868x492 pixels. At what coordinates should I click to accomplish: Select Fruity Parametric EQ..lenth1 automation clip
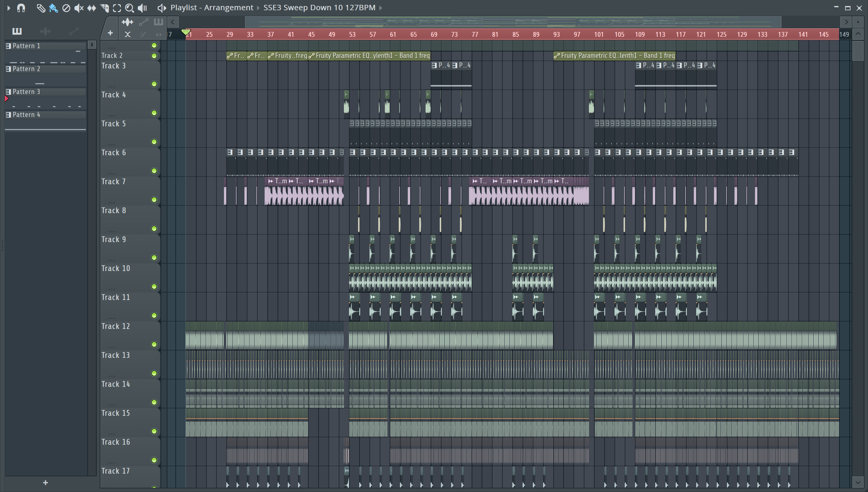[614, 55]
